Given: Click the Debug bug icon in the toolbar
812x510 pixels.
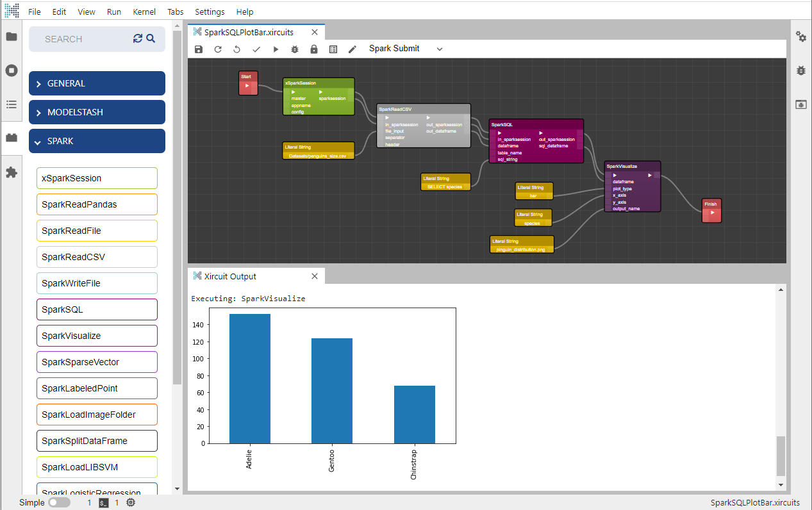Looking at the screenshot, I should tap(295, 49).
